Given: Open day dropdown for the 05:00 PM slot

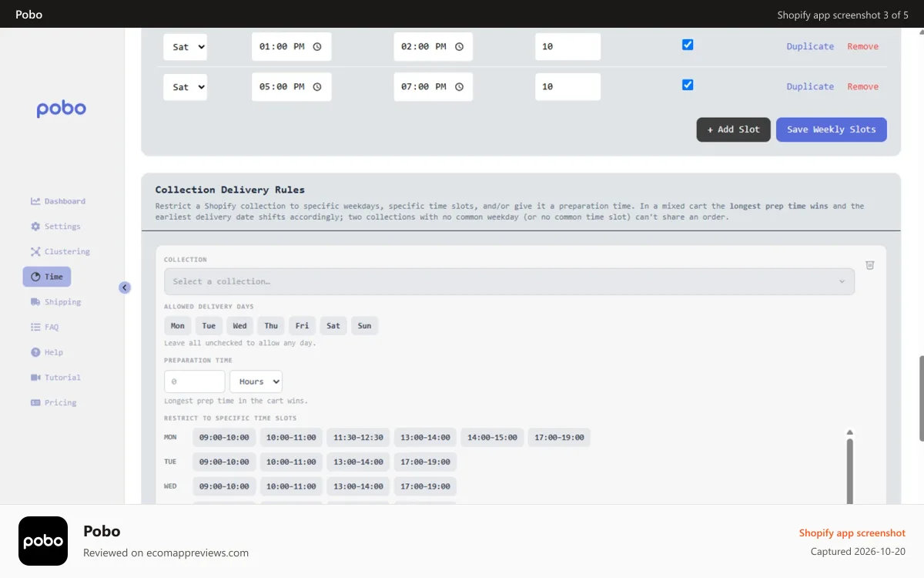Looking at the screenshot, I should pyautogui.click(x=185, y=87).
